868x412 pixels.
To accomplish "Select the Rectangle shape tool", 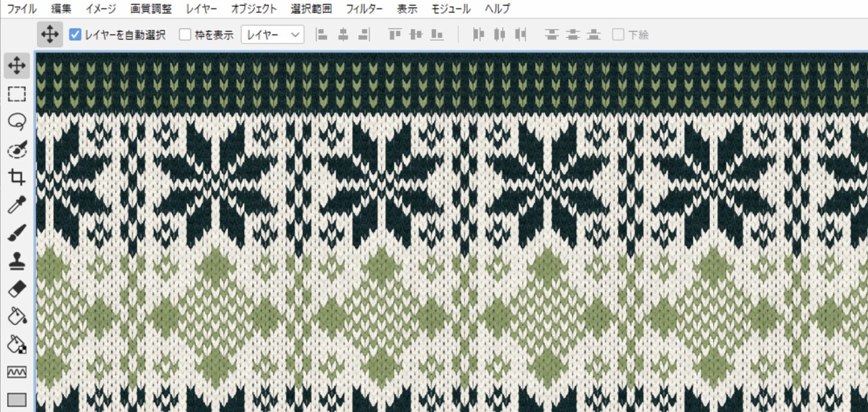I will click(x=17, y=399).
